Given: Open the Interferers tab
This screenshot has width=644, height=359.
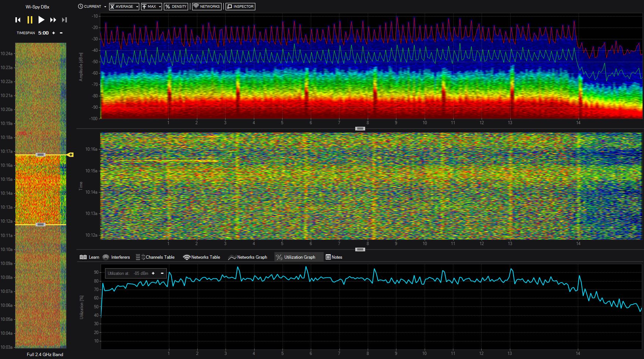Looking at the screenshot, I should click(116, 257).
